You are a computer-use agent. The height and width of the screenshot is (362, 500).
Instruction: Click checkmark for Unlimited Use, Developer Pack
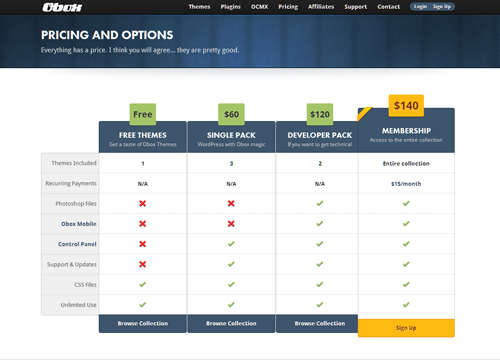(x=320, y=305)
